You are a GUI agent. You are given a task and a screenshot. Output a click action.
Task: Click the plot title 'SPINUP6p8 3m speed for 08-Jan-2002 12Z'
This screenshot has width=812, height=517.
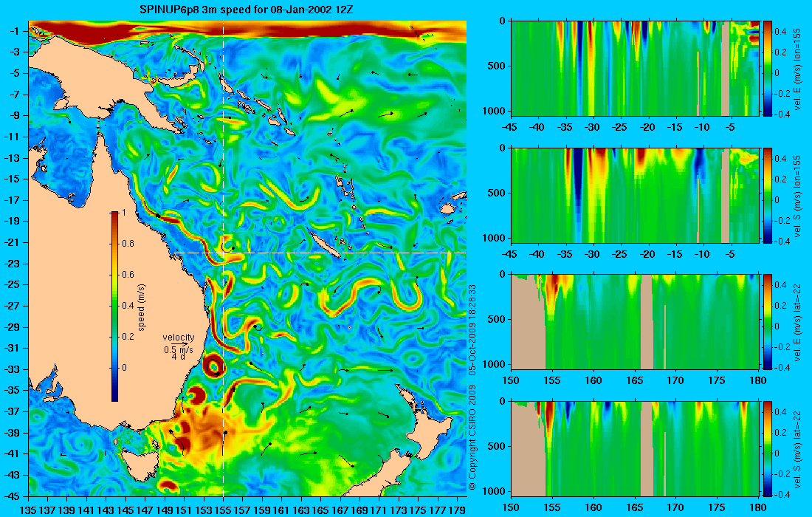pyautogui.click(x=247, y=10)
